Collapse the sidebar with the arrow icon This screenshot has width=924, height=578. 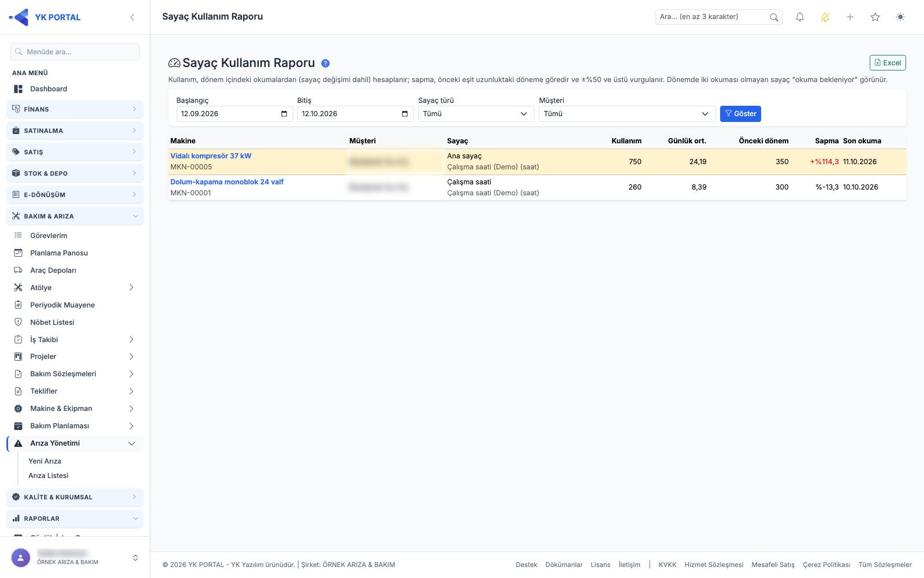(x=132, y=17)
